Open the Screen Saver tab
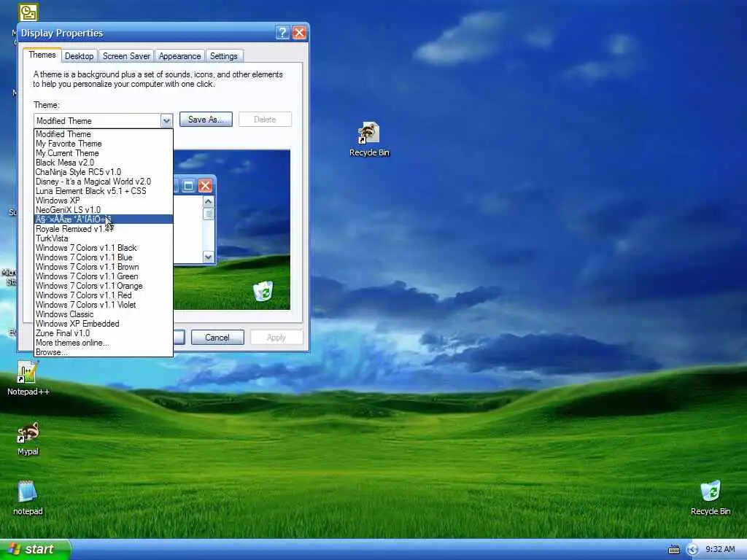Viewport: 747px width, 560px height. click(126, 56)
